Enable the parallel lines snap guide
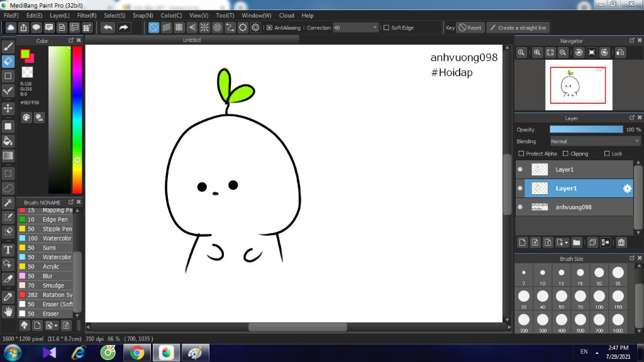Screen dimensions: 644x362 166,28
